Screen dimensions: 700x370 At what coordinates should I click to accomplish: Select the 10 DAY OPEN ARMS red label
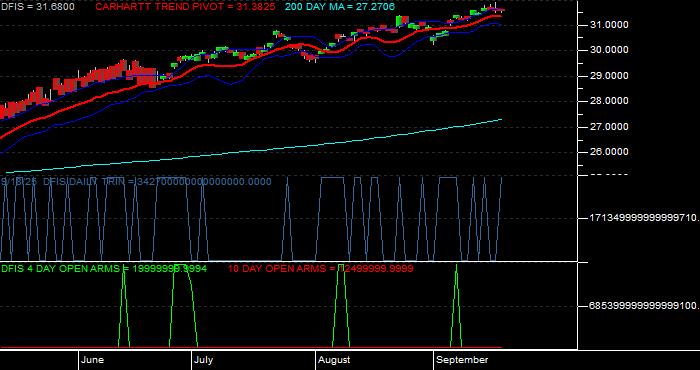[x=321, y=268]
